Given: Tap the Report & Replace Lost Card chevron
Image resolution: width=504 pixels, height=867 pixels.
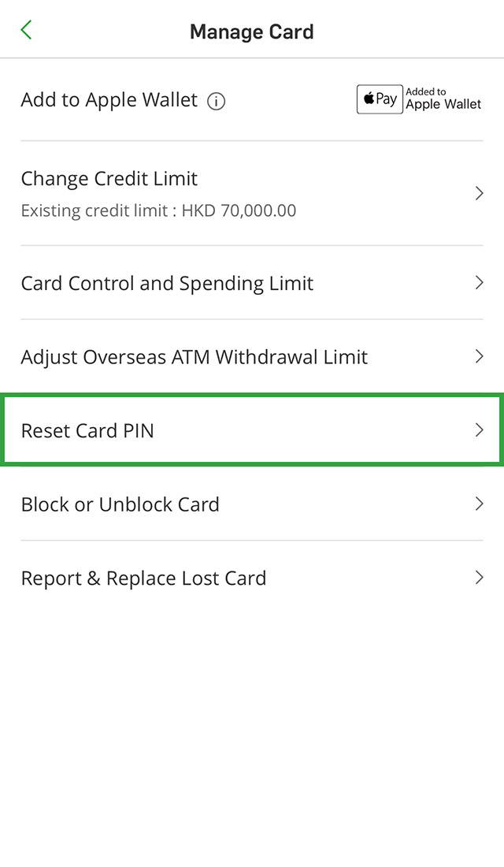Looking at the screenshot, I should (x=479, y=578).
